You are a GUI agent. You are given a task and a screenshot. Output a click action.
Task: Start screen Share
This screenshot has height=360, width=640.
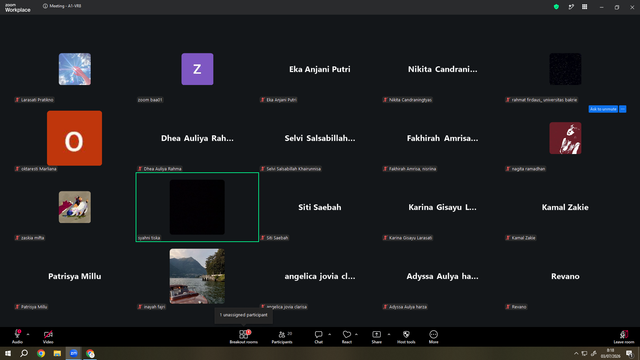pos(376,337)
